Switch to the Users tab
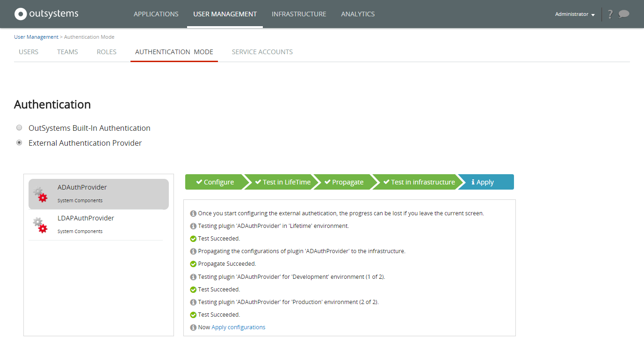Viewport: 644px width, 347px height. click(29, 52)
